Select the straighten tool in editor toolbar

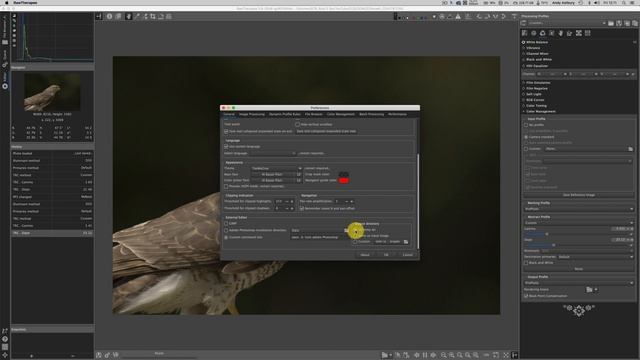pos(161,16)
